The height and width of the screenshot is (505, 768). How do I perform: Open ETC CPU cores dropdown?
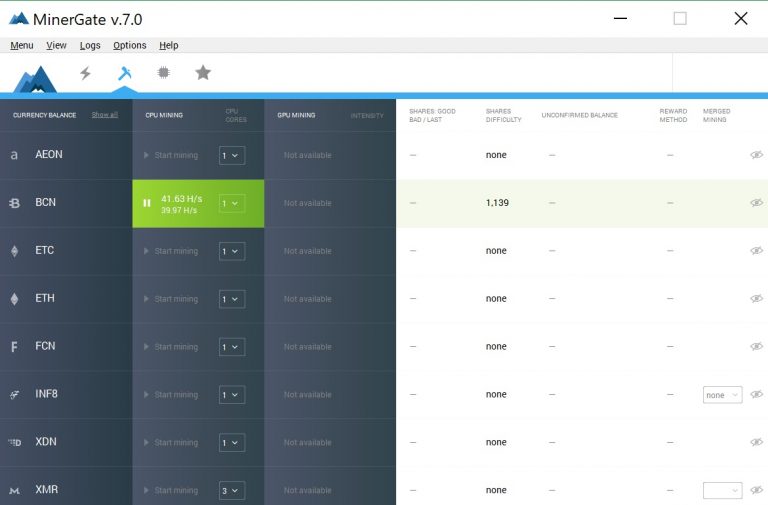(232, 251)
